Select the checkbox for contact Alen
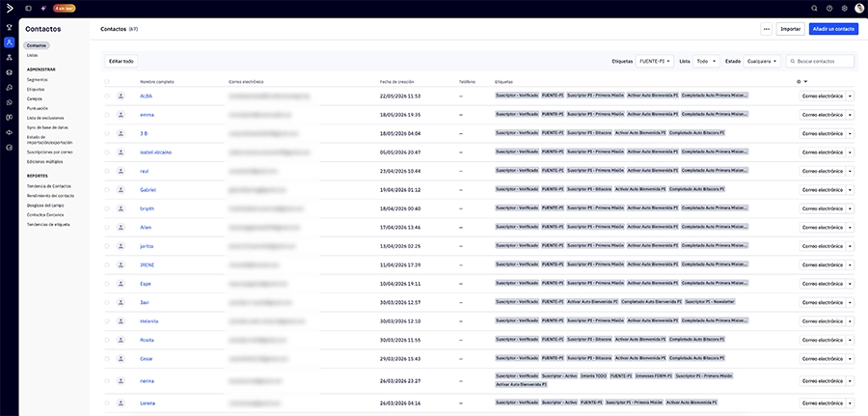 [107, 227]
